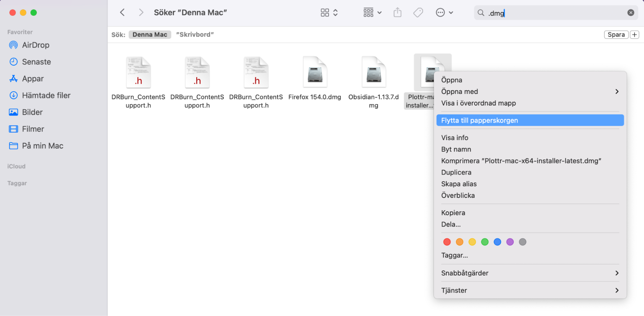The width and height of the screenshot is (644, 316).
Task: Click the Spara button
Action: (616, 34)
